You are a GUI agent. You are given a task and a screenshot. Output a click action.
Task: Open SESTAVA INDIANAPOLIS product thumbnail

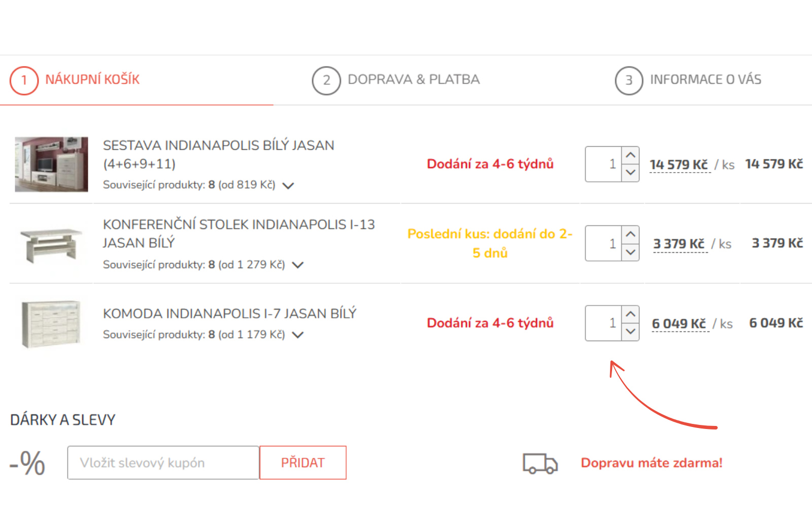(x=51, y=163)
